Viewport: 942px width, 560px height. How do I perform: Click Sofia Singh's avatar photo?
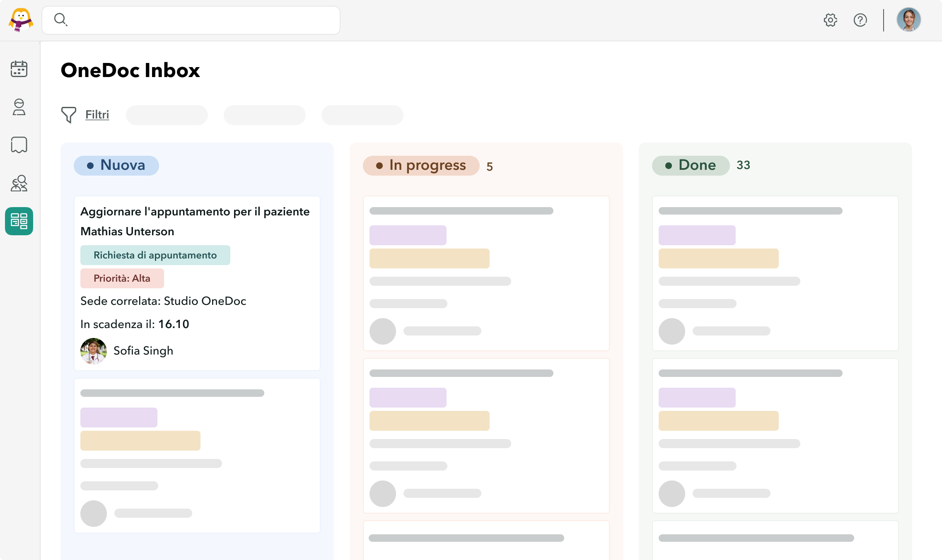[94, 351]
